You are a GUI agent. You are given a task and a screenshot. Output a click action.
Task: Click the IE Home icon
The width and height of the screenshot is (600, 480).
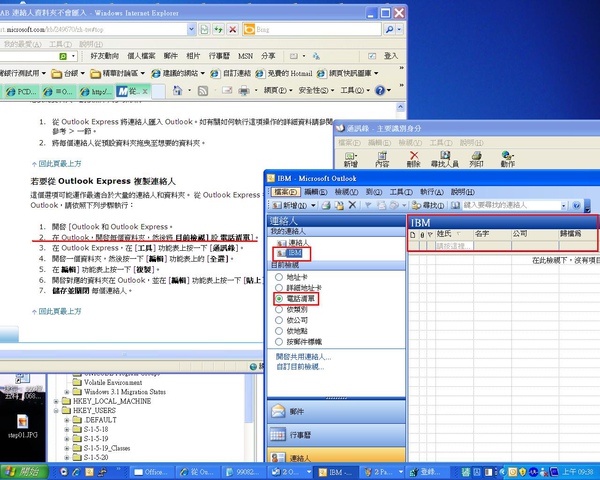pos(177,91)
